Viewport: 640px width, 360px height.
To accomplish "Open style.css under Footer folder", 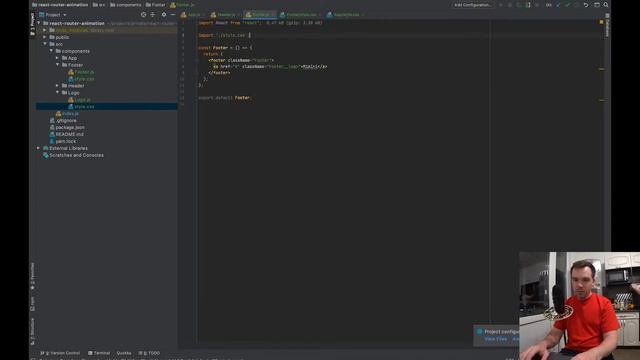I will (x=81, y=79).
